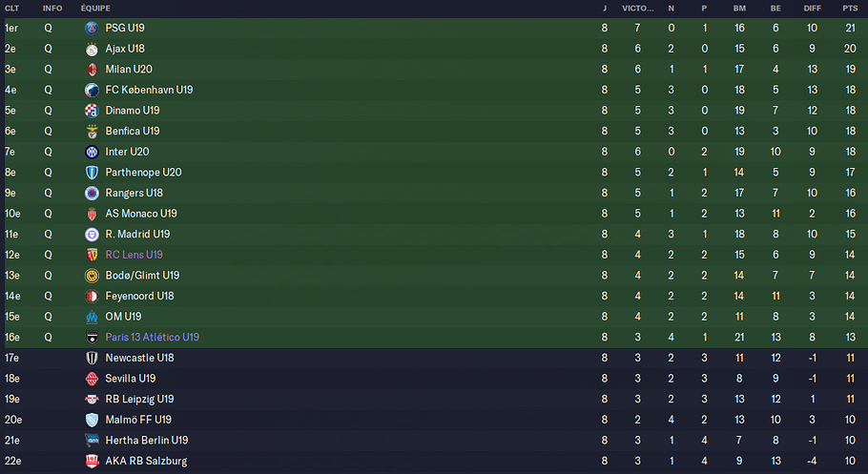868x474 pixels.
Task: Click the PSG U19 club crest
Action: point(92,29)
